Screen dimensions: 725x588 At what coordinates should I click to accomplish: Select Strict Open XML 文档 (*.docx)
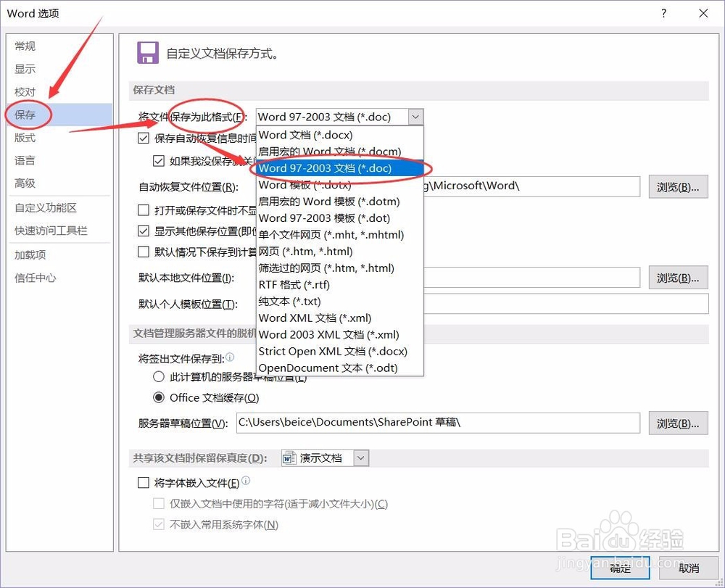340,352
